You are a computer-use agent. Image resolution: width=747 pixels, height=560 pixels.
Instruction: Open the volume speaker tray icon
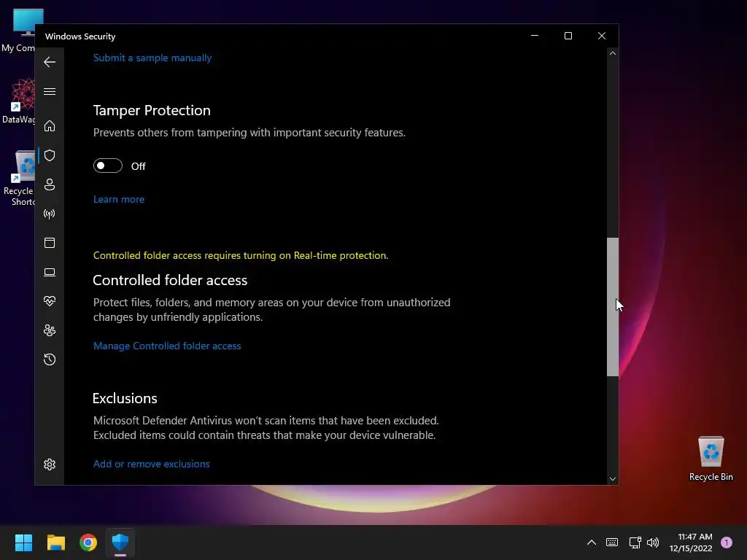point(653,542)
